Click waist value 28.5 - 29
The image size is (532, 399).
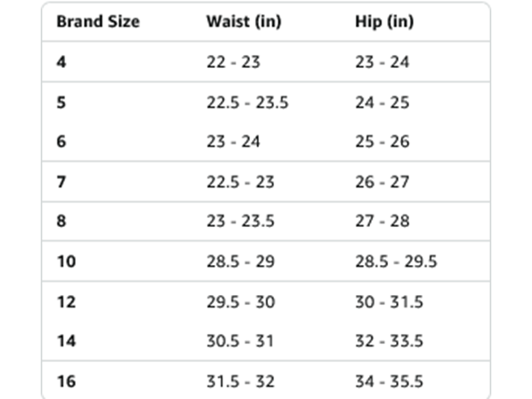pyautogui.click(x=241, y=261)
